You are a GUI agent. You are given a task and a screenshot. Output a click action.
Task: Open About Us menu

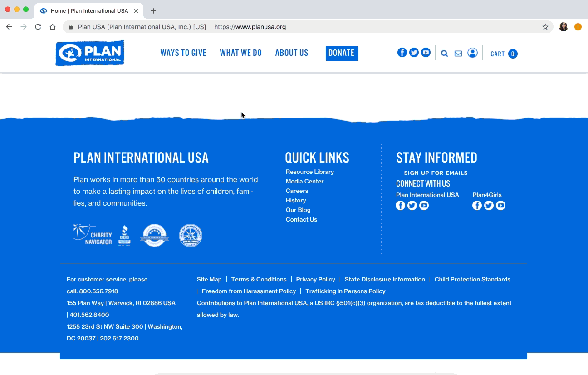click(292, 53)
